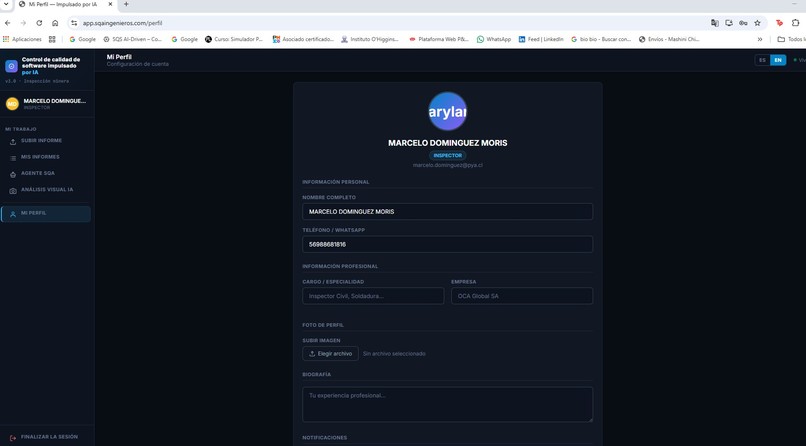Click the red extension icon beside extensions
Screen dimensions: 806x446
[x=779, y=23]
